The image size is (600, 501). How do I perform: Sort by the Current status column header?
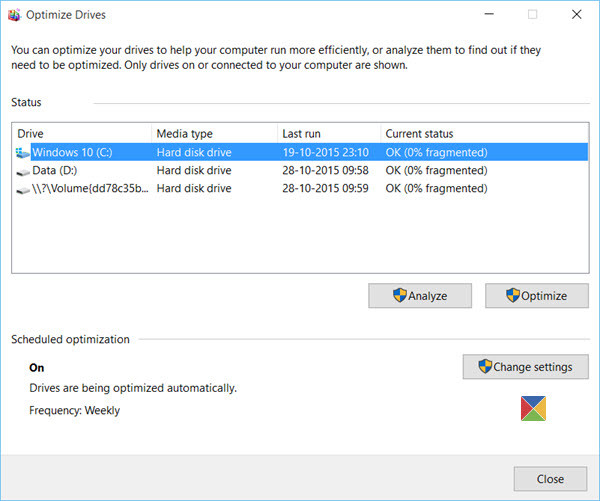coord(484,134)
